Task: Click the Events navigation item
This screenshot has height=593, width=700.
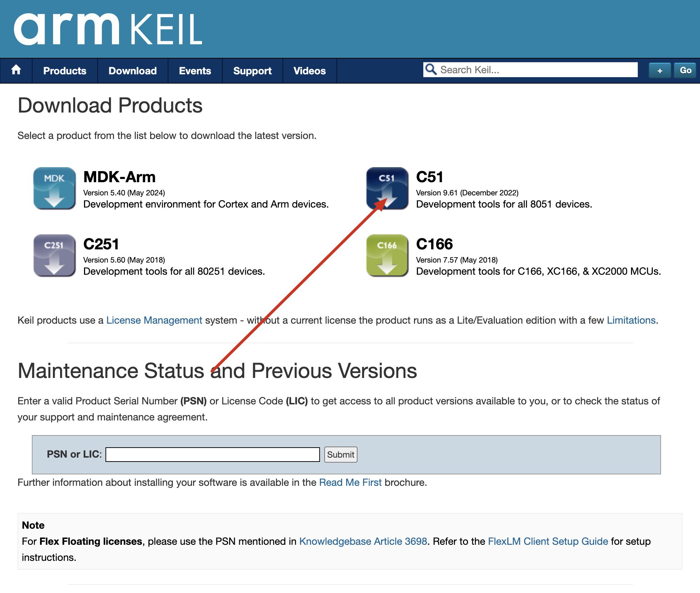Action: click(x=194, y=71)
